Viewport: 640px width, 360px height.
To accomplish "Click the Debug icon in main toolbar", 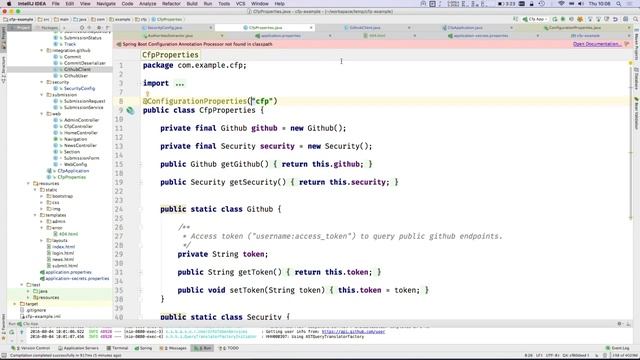I will 563,19.
